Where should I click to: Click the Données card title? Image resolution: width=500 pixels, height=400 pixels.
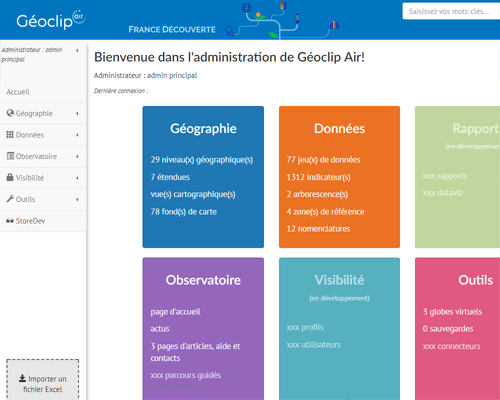[339, 129]
